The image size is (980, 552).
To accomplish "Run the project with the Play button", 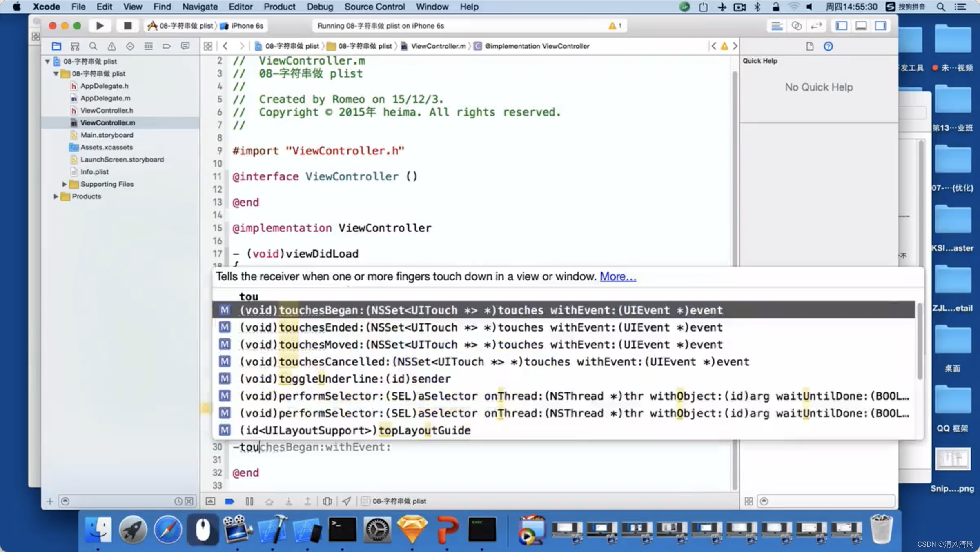I will click(100, 26).
